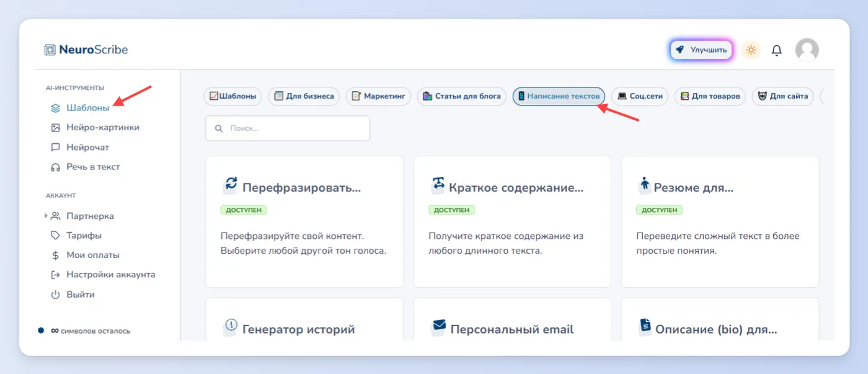This screenshot has height=374, width=868.
Task: Click the infinity symbol in symbols counter
Action: pos(55,331)
